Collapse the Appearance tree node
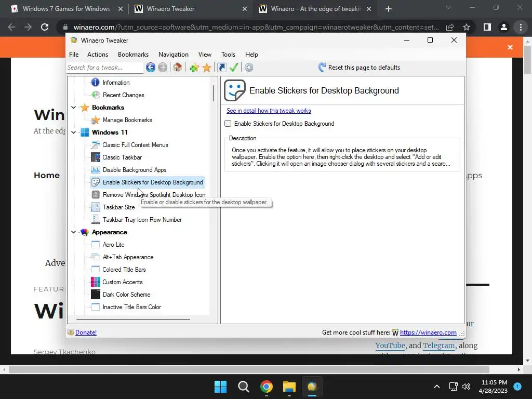Screen dimensions: 532x399 74,232
